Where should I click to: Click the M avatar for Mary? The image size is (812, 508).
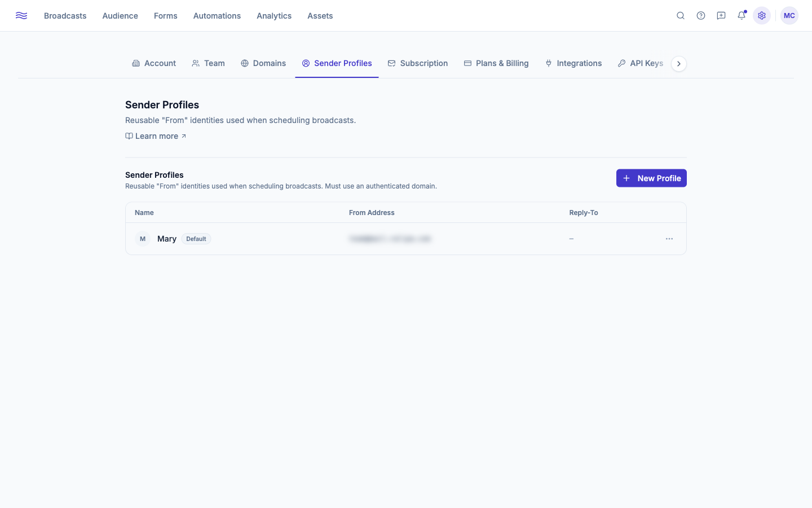tap(143, 239)
